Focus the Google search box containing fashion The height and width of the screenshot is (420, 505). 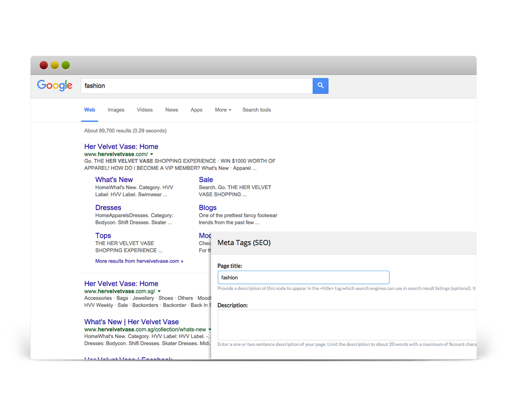[x=196, y=85]
